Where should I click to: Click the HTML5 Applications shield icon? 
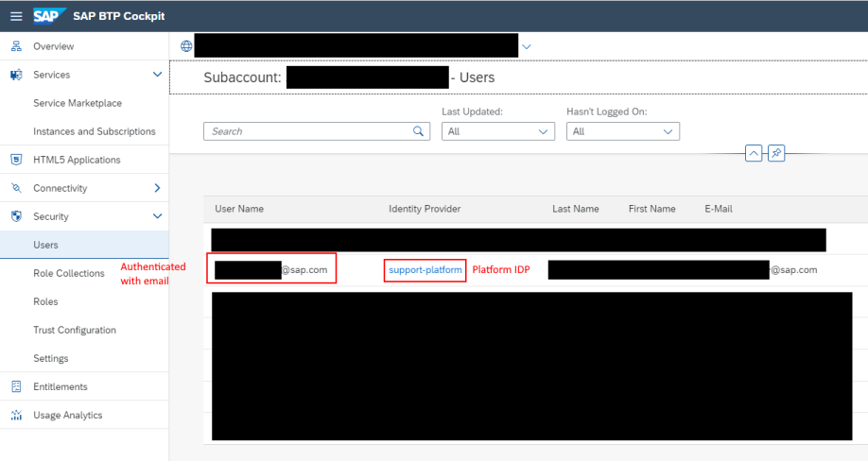click(x=17, y=160)
